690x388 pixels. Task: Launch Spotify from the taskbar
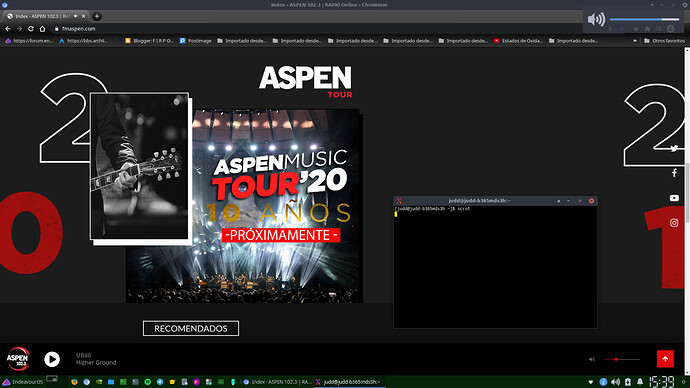click(x=148, y=382)
